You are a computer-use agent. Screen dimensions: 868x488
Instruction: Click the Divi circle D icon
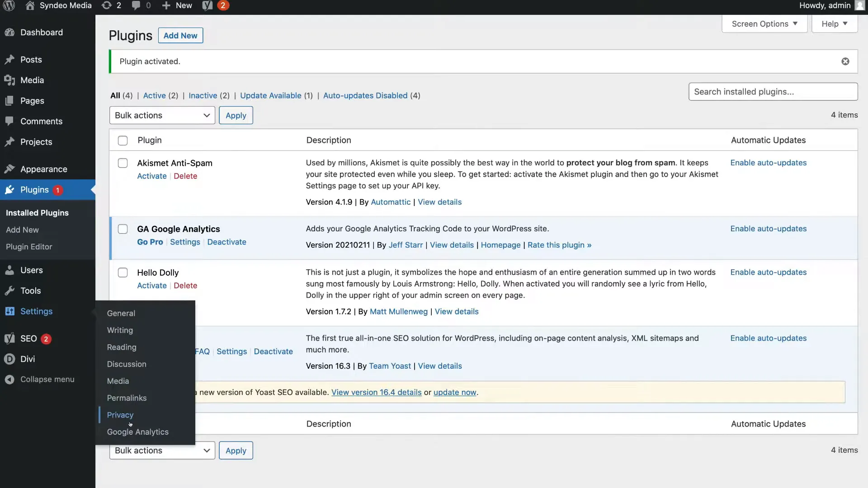tap(9, 359)
